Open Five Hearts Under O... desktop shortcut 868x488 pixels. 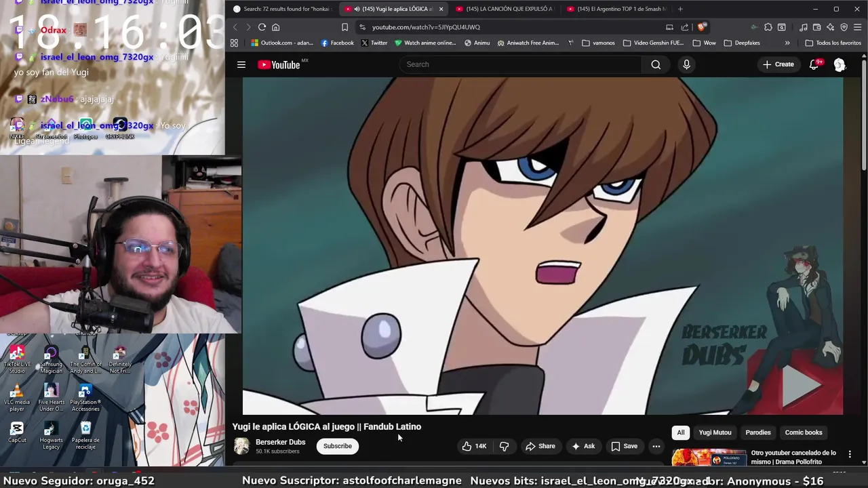click(51, 398)
